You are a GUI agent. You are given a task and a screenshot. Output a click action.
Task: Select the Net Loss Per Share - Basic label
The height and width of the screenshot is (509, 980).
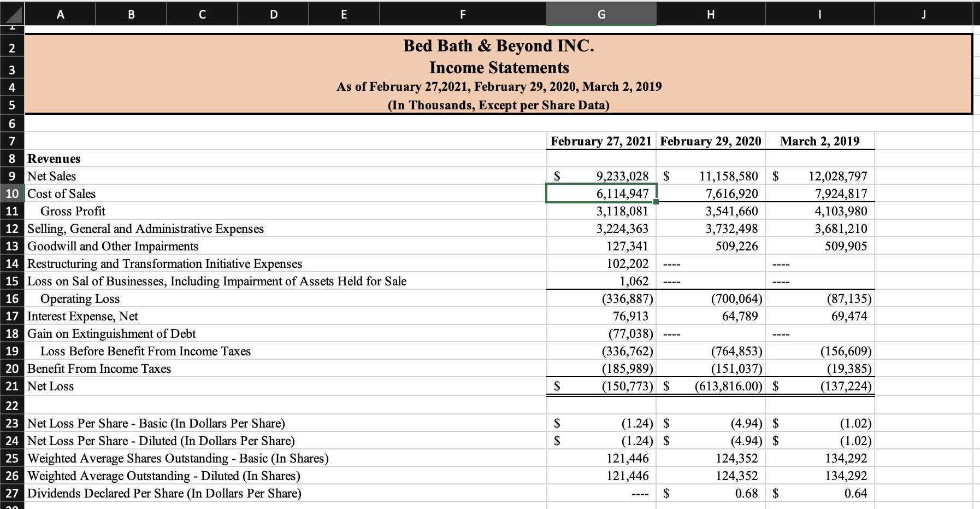[156, 423]
